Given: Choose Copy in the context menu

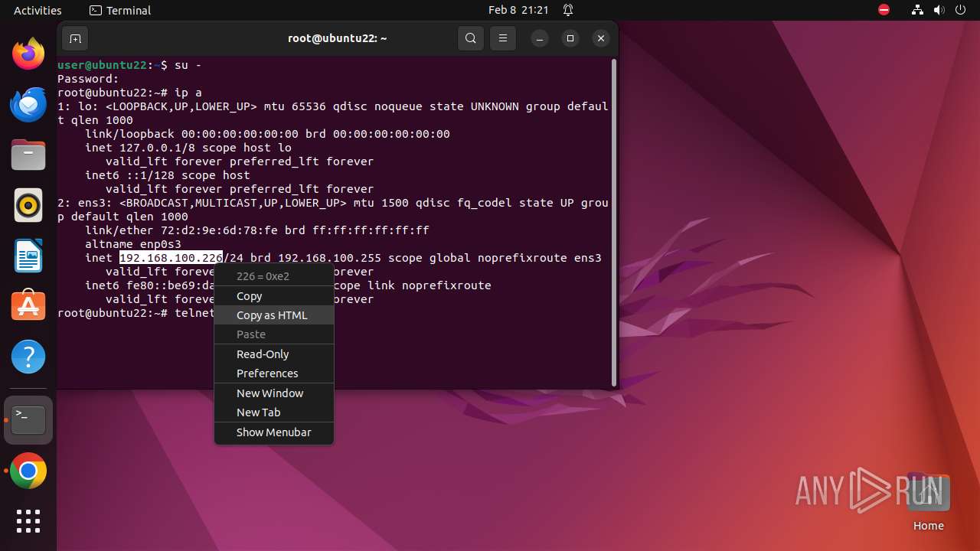Looking at the screenshot, I should coord(274,296).
